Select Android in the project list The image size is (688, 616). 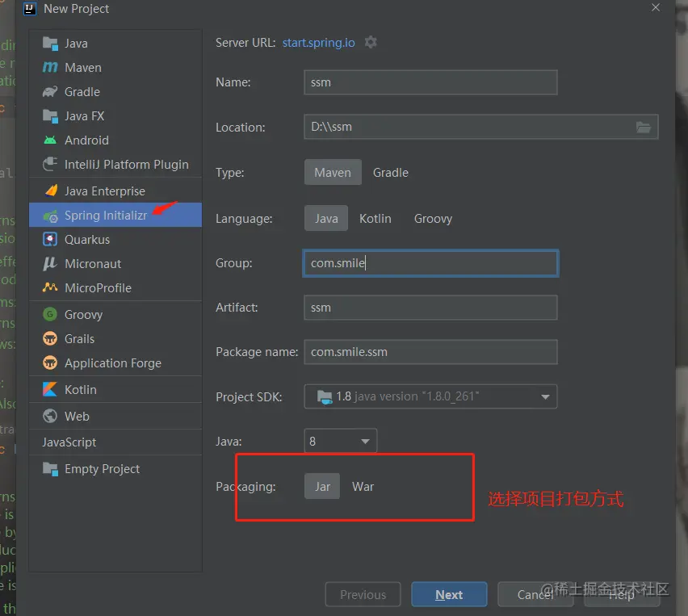[x=115, y=140]
